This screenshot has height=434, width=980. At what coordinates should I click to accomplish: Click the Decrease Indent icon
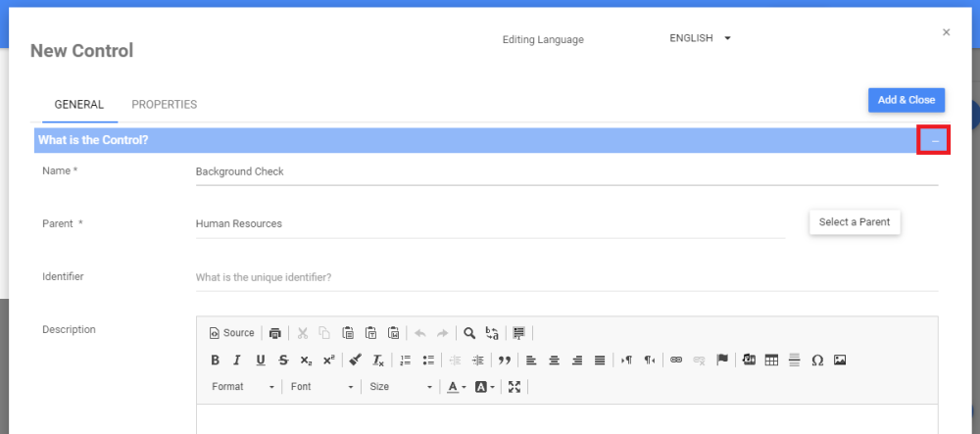click(455, 360)
